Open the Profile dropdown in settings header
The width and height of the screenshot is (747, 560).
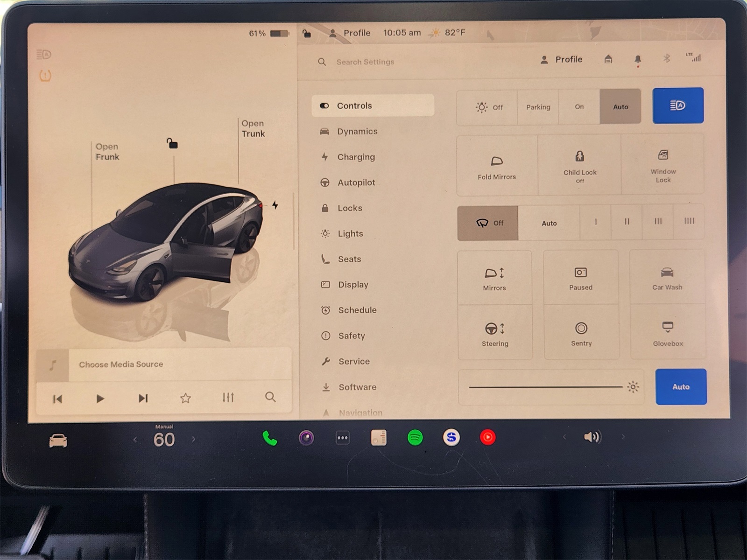click(561, 60)
